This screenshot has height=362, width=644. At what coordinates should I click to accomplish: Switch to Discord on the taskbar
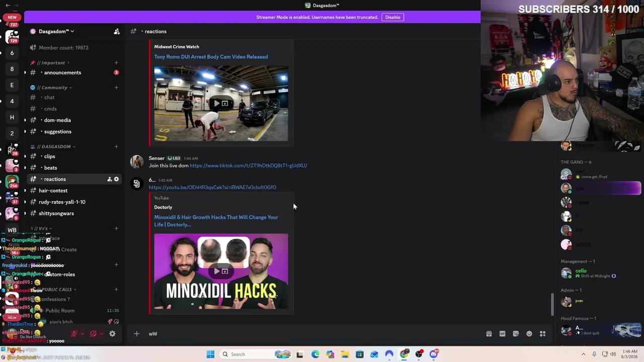pos(434,354)
